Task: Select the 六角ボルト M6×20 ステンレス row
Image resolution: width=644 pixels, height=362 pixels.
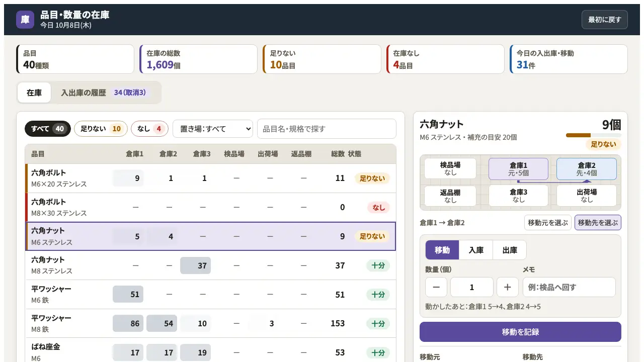Action: (211, 178)
